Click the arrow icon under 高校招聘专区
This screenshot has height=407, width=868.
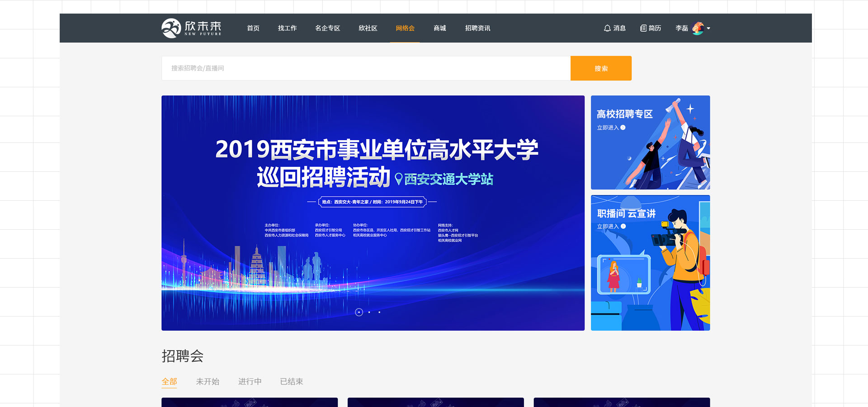pyautogui.click(x=623, y=128)
